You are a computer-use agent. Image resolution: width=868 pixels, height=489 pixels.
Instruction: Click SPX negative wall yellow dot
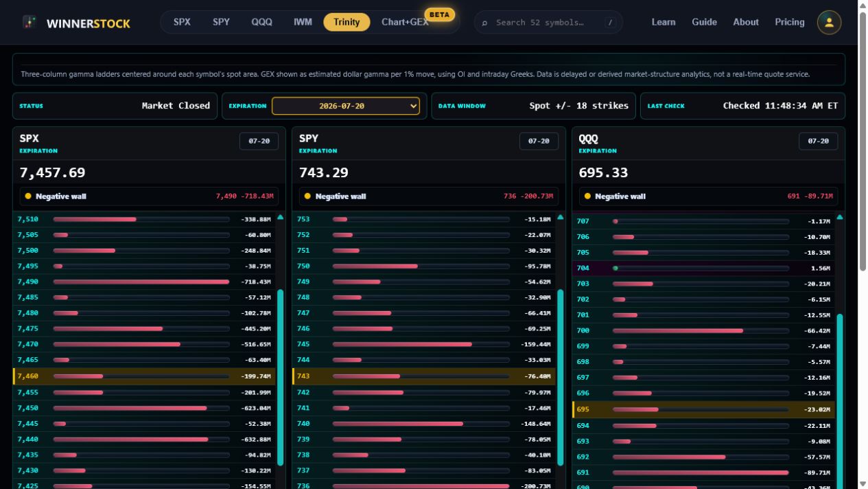[28, 196]
